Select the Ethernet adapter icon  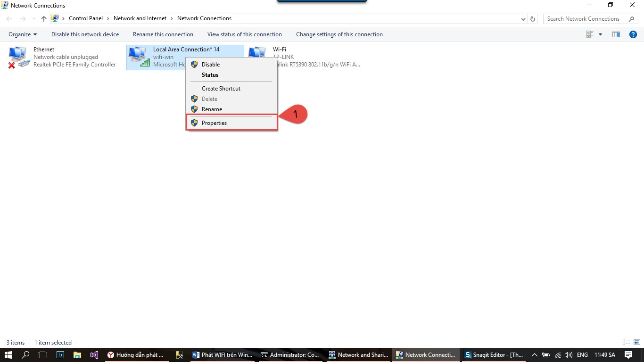pyautogui.click(x=19, y=58)
